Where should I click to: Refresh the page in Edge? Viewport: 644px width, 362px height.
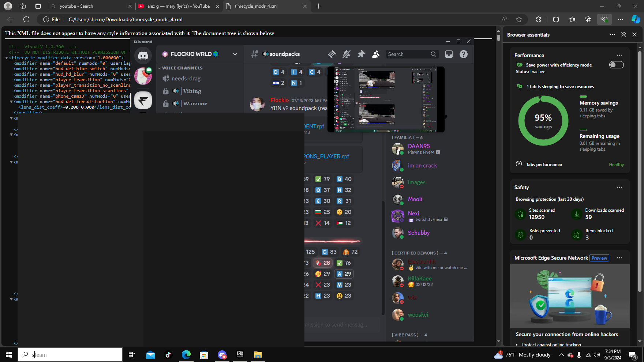click(x=26, y=19)
